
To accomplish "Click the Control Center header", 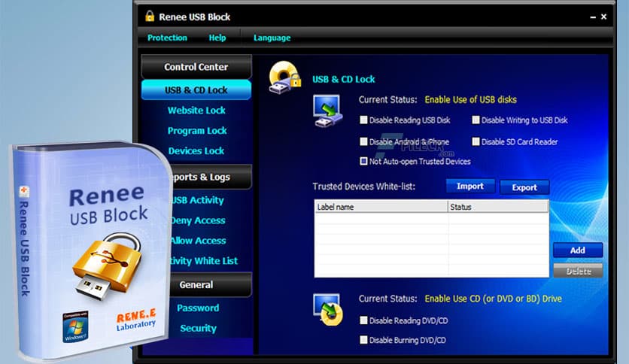I will [x=196, y=67].
